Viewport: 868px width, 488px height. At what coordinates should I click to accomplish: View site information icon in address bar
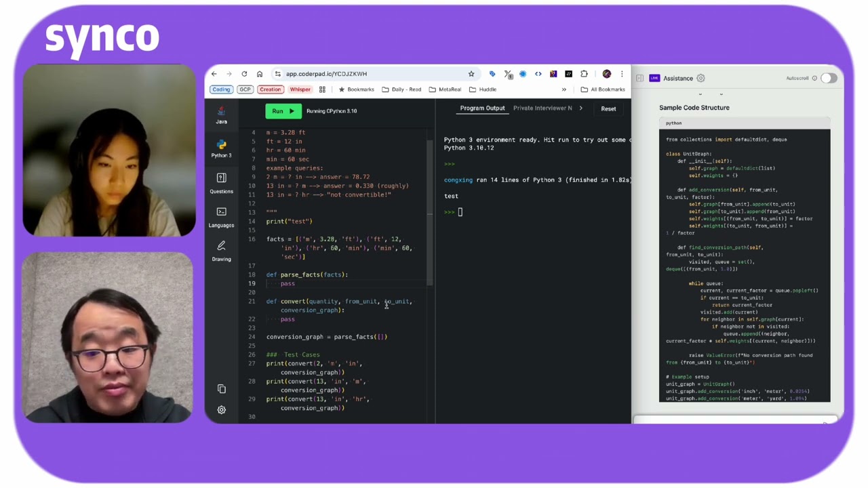(277, 74)
